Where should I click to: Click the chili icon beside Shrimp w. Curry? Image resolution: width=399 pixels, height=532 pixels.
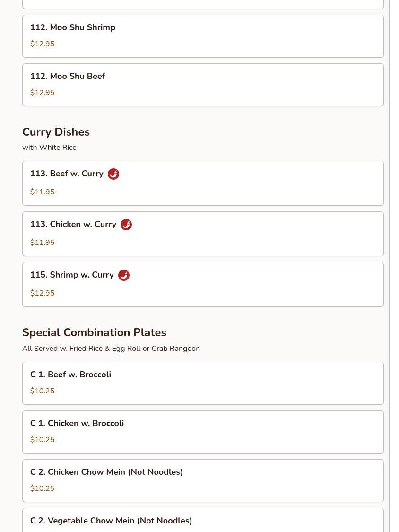[124, 275]
